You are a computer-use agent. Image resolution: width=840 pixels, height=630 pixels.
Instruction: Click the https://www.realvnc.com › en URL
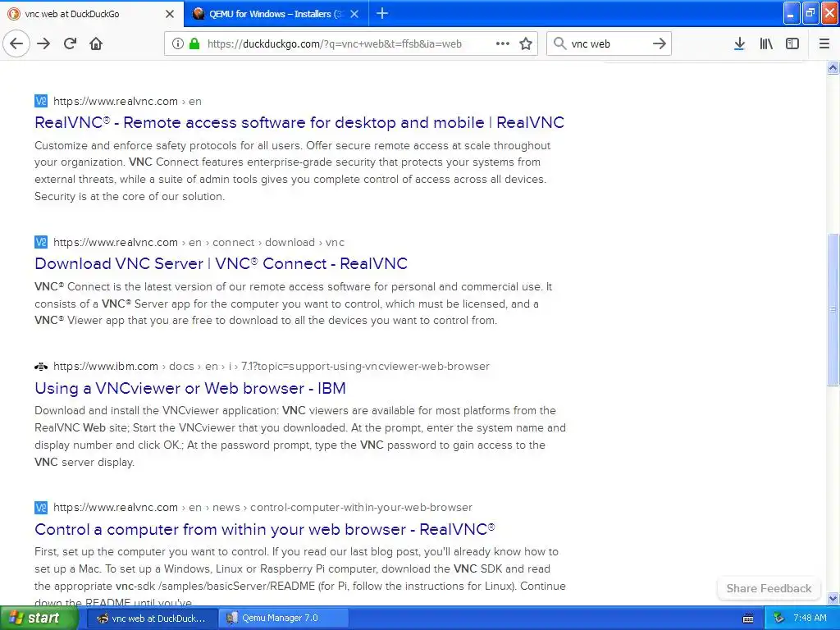127,101
